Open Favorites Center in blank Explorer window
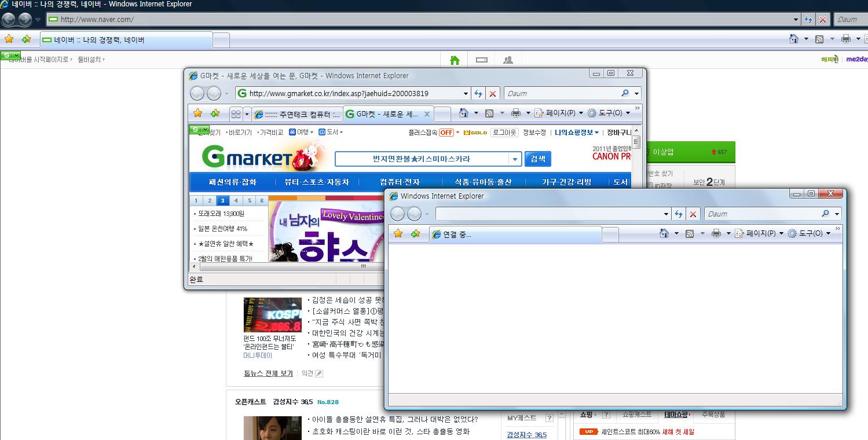The image size is (868, 440). click(x=398, y=233)
